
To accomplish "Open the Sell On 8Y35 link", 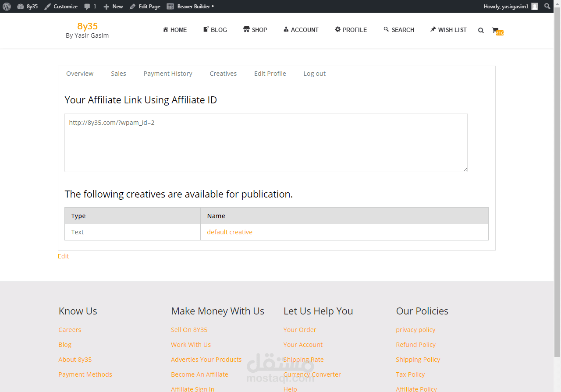I will 189,330.
